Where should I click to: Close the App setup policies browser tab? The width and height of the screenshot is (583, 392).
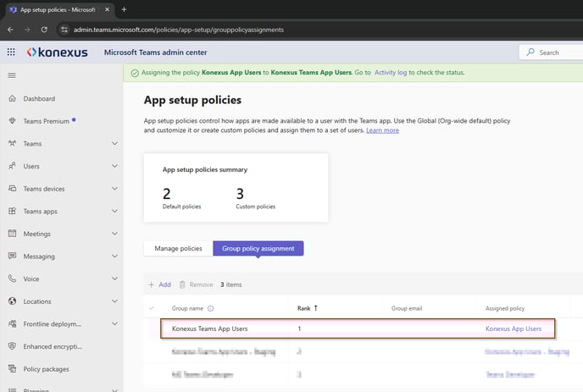(107, 9)
